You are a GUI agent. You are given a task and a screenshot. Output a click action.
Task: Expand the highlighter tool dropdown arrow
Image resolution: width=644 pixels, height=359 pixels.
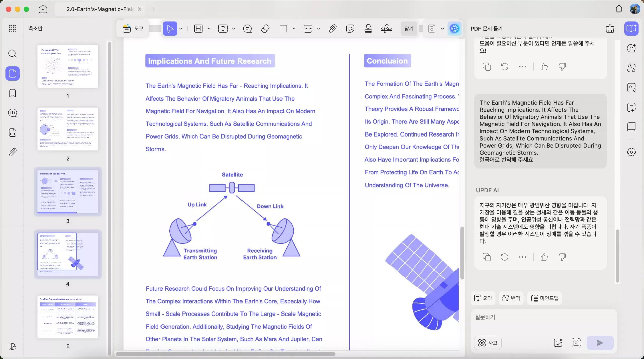pyautogui.click(x=209, y=29)
